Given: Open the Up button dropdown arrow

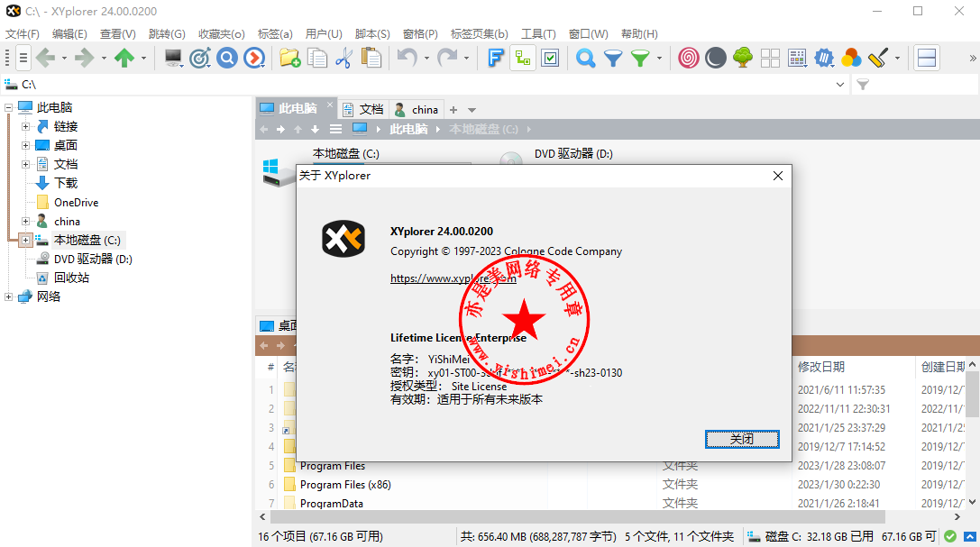Looking at the screenshot, I should pyautogui.click(x=143, y=58).
